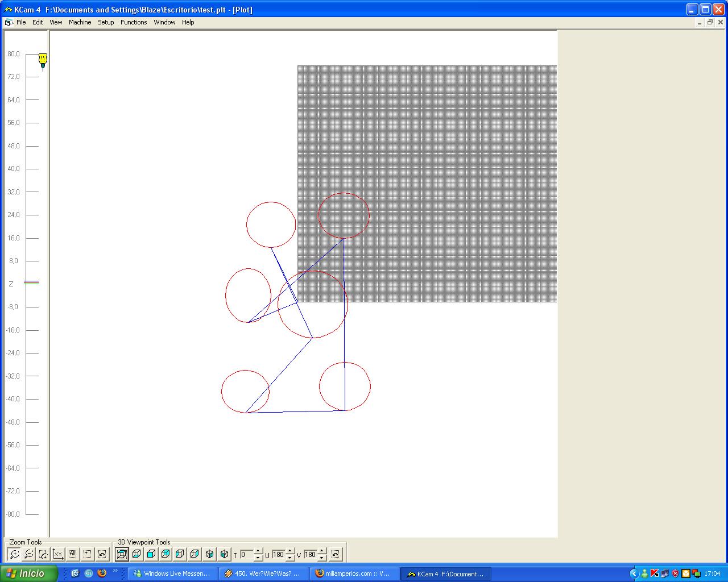Choose the cyan front-face cube viewpoint
728x582 pixels.
[151, 554]
